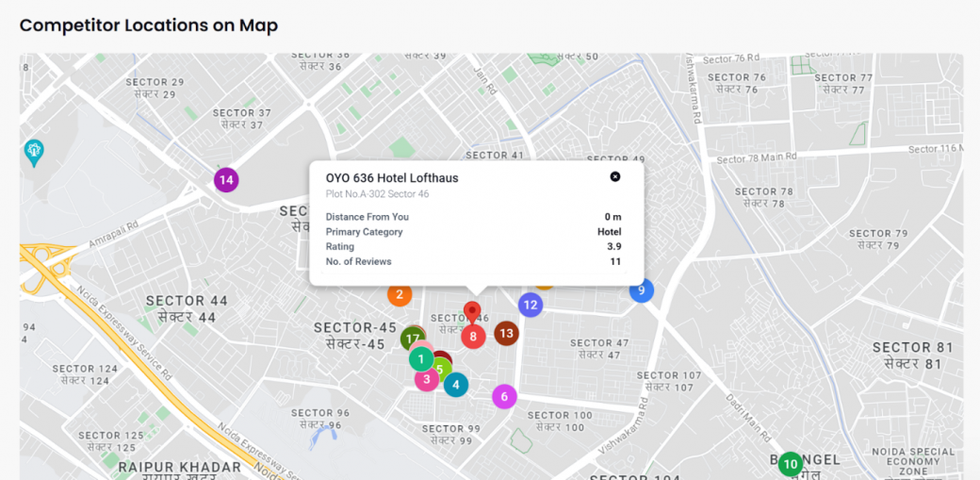
Task: Click the red location pin in Sector 46
Action: point(472,311)
